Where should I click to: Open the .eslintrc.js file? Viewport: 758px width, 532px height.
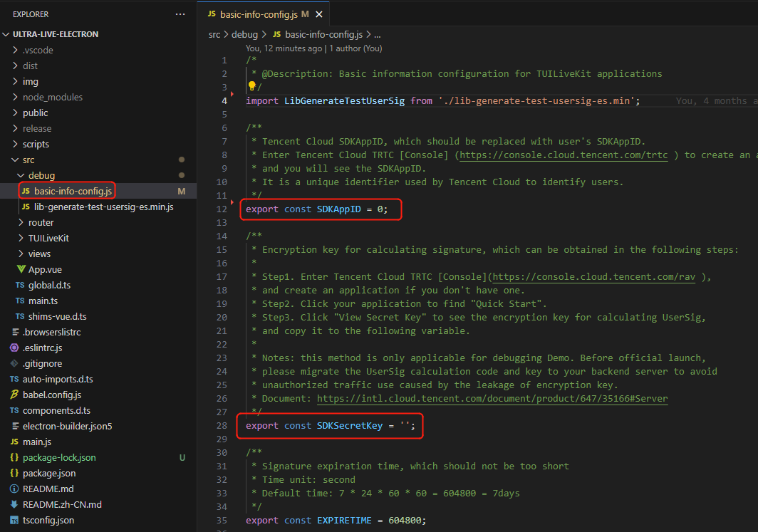point(42,348)
